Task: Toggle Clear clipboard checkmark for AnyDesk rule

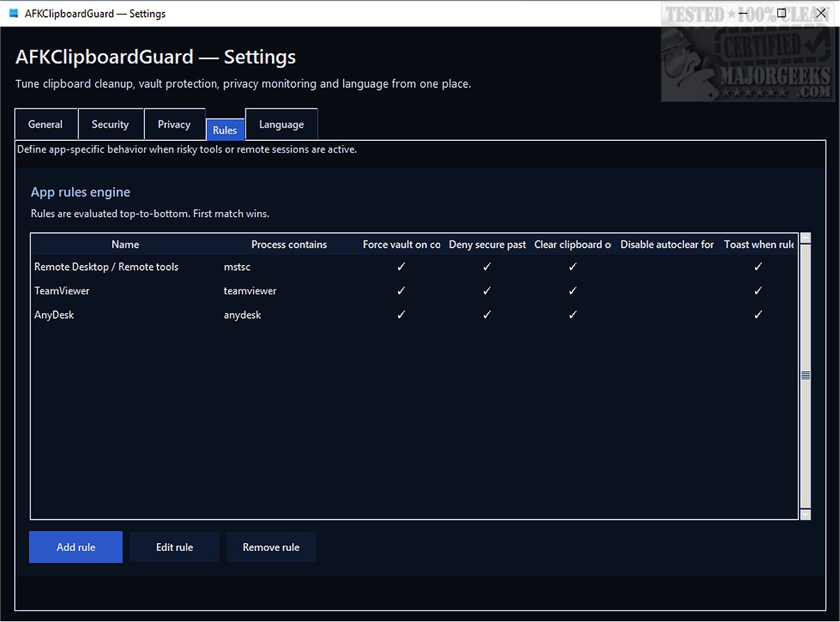Action: click(x=572, y=314)
